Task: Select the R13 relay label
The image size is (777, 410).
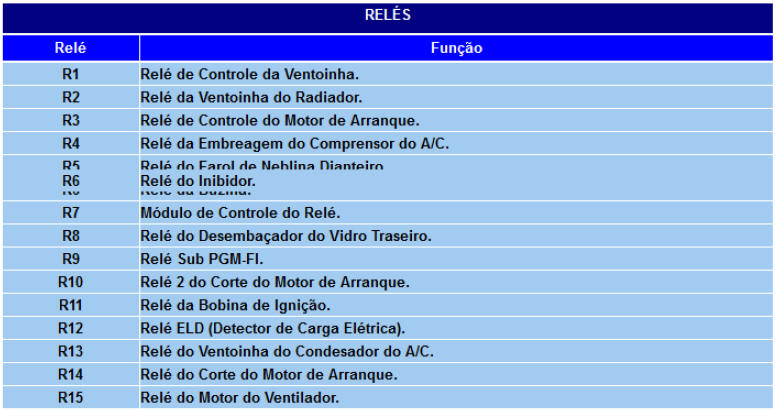Action: (70, 351)
